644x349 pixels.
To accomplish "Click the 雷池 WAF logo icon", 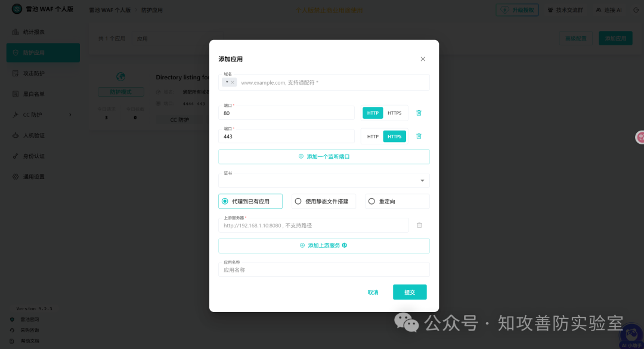I will (17, 8).
